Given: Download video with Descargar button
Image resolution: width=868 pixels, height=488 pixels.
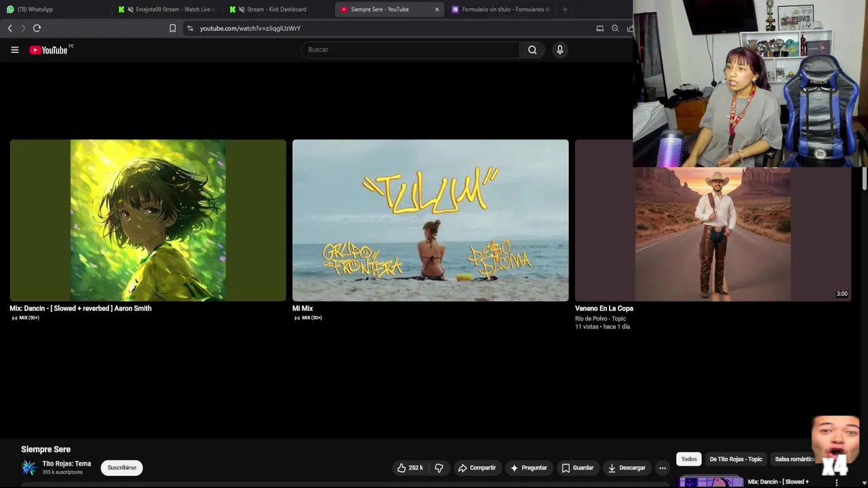Looking at the screenshot, I should pyautogui.click(x=627, y=468).
